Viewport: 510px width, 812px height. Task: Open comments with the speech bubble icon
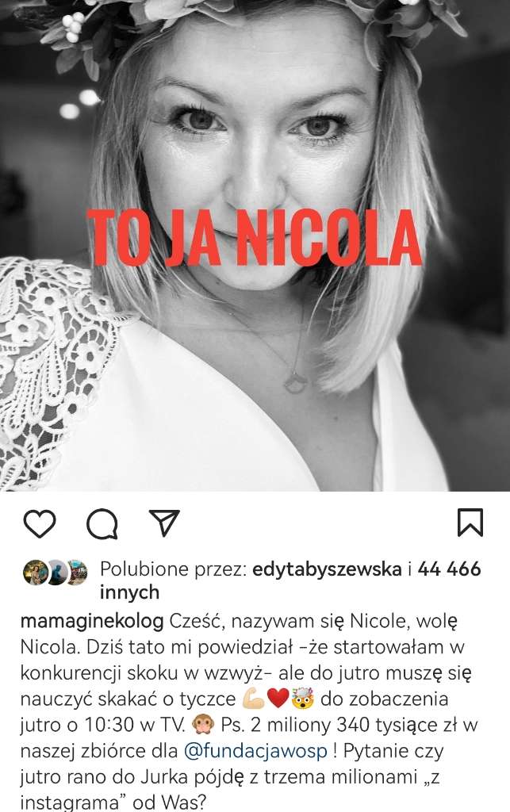click(x=102, y=524)
